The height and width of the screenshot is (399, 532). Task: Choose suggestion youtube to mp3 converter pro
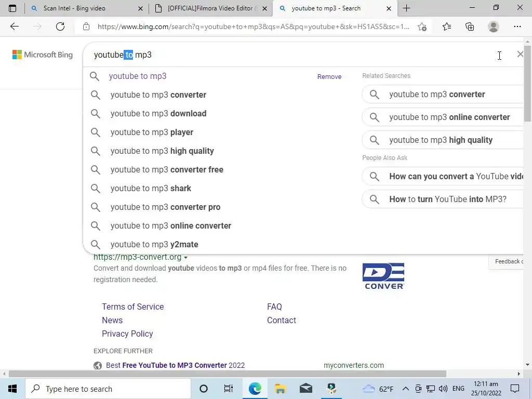[217, 207]
